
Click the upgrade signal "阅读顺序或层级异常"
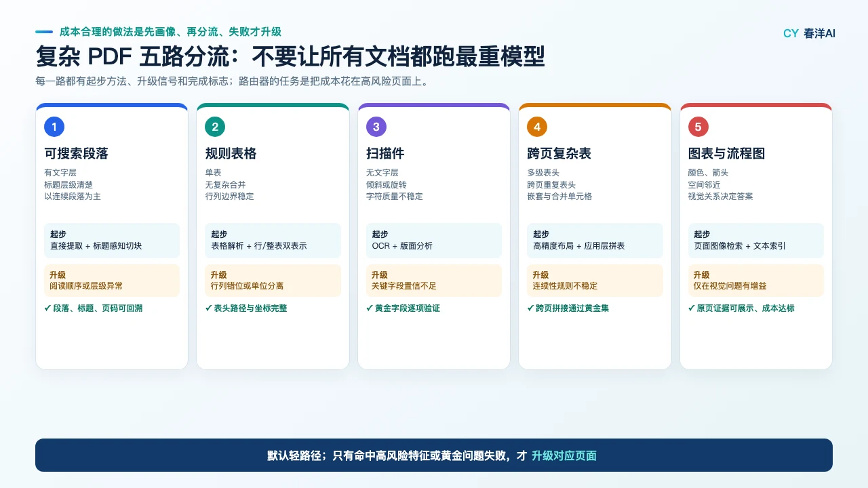(x=86, y=286)
